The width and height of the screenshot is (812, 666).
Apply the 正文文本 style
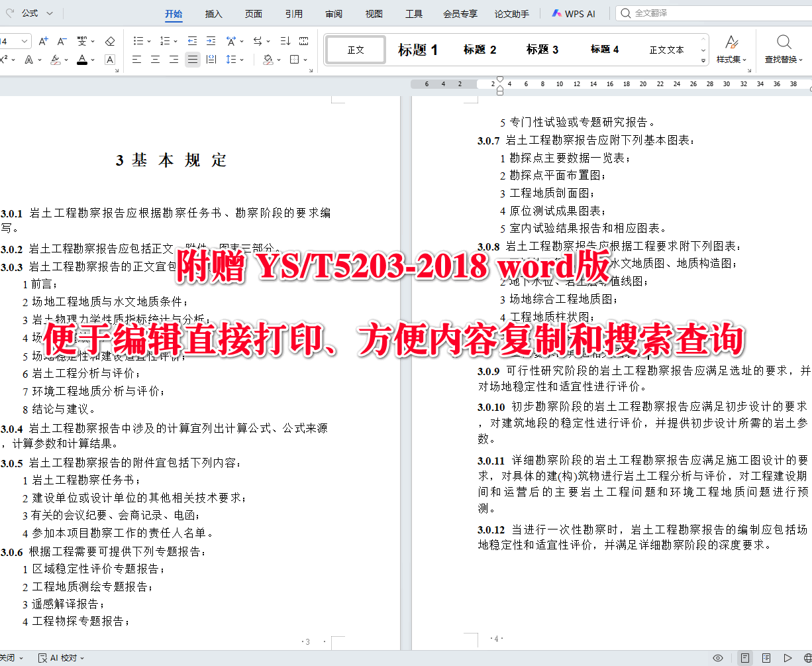666,50
